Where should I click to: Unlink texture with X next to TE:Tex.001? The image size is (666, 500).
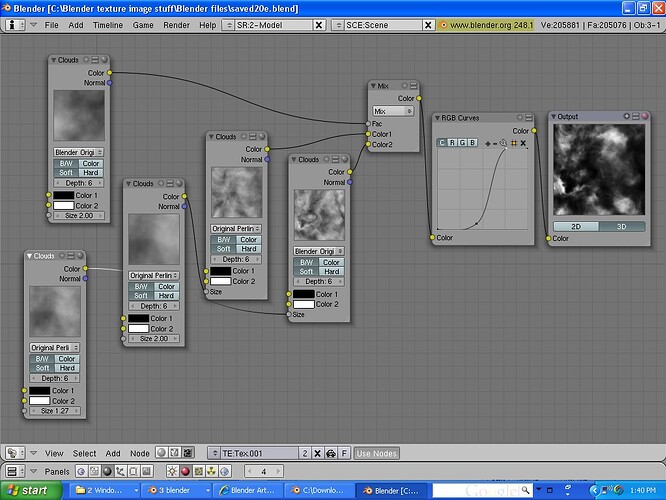click(x=317, y=453)
